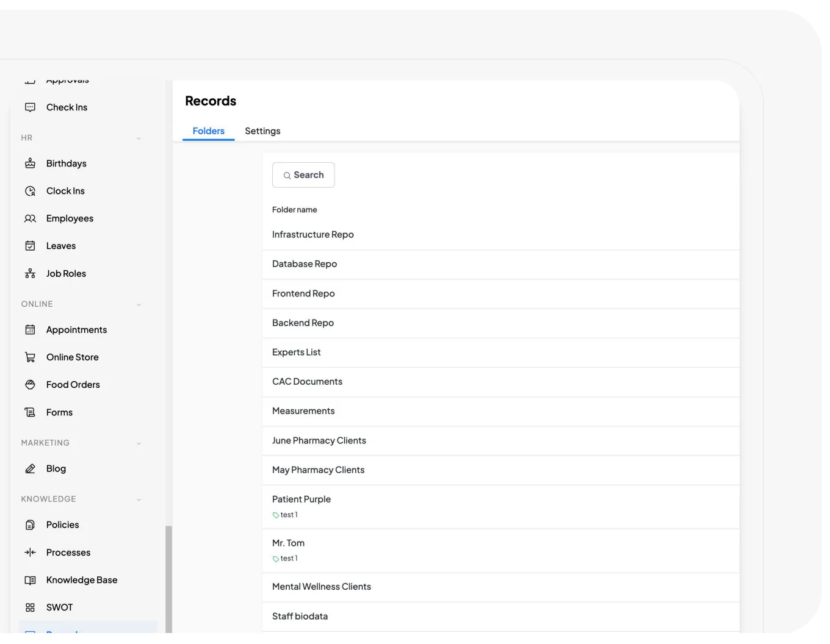830x644 pixels.
Task: Click the Food Orders icon
Action: click(x=30, y=385)
